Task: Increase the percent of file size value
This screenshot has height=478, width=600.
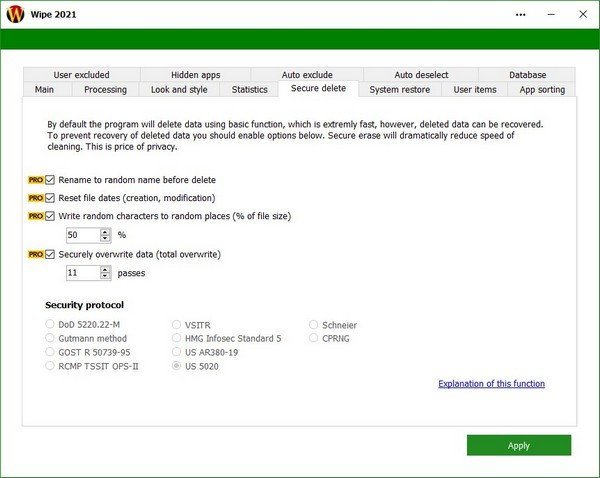Action: tap(105, 231)
